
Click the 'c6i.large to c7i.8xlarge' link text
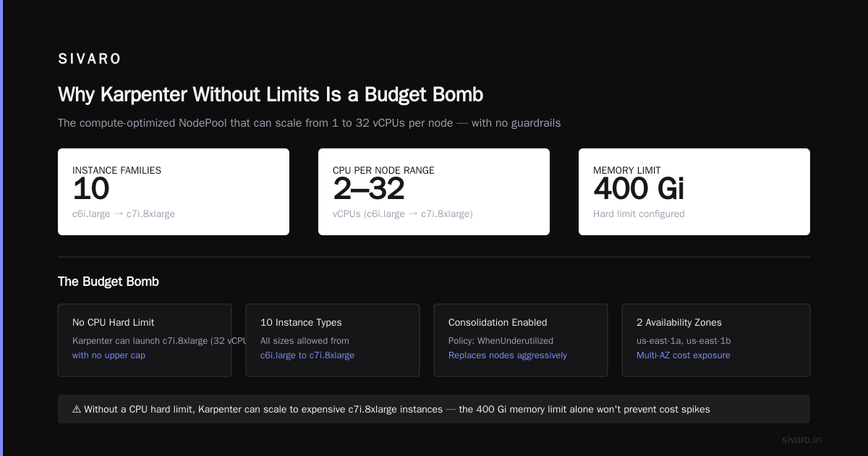(307, 355)
